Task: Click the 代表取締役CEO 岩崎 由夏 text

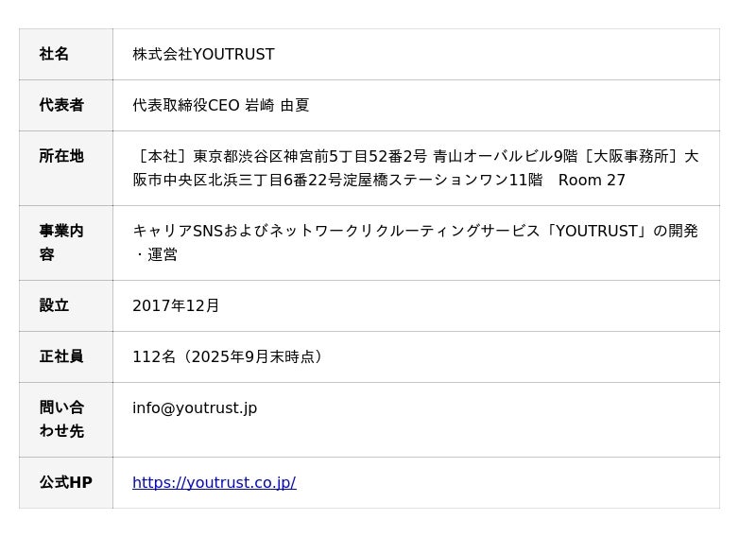Action: pos(221,106)
